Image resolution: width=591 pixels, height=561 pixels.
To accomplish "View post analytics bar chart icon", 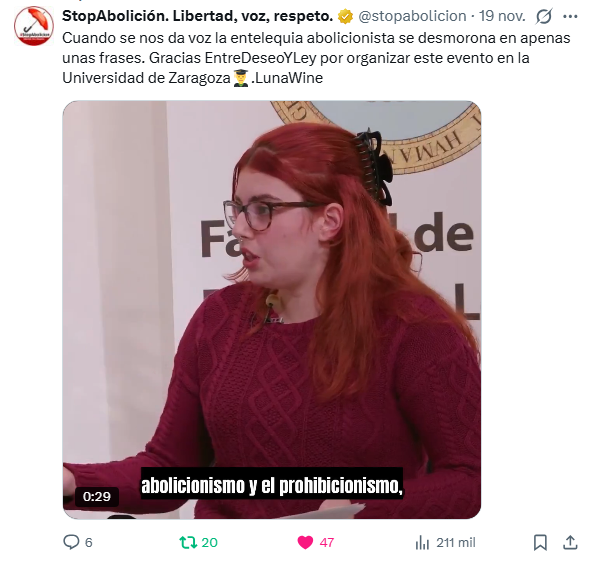I will click(422, 543).
